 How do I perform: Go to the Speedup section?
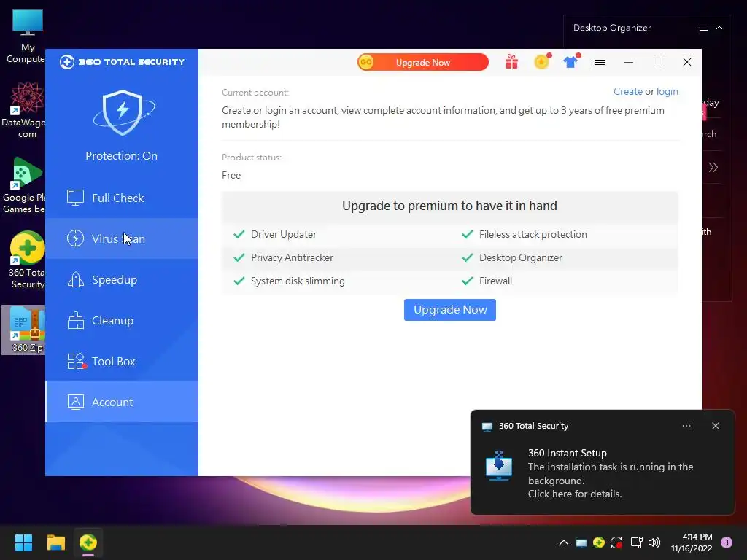pos(122,279)
